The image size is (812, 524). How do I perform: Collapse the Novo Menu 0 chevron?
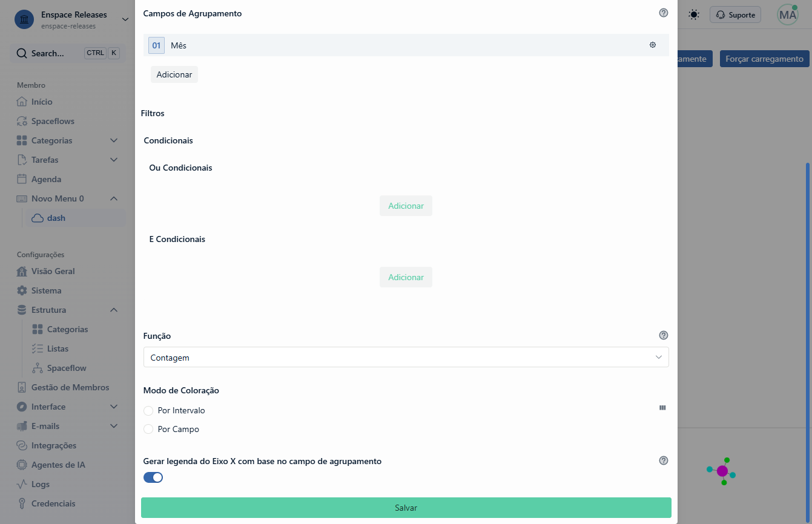click(x=114, y=198)
